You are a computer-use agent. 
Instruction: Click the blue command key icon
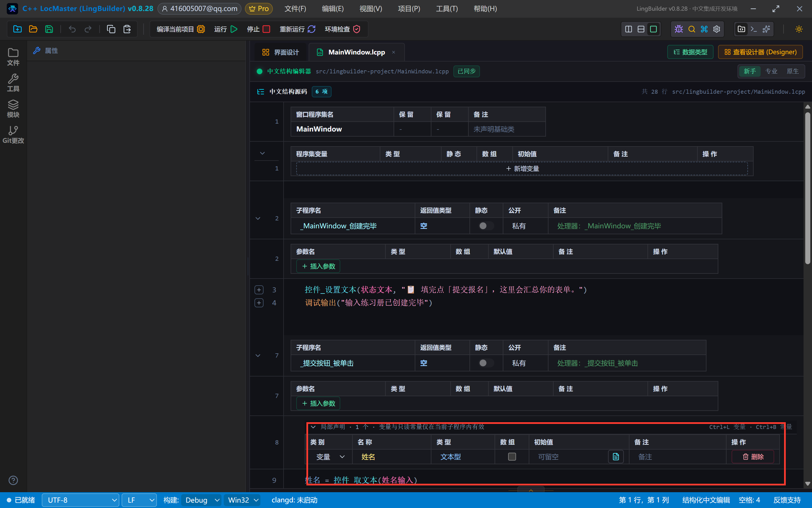pos(704,29)
